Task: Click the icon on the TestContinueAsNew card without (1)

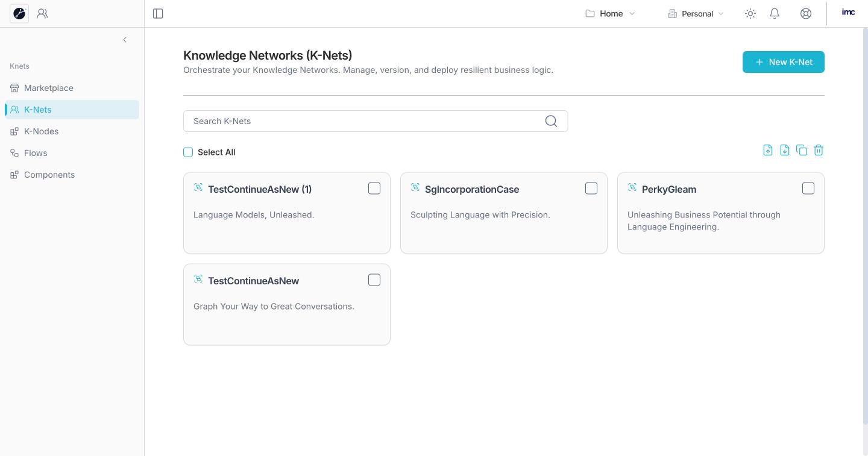Action: click(x=198, y=279)
